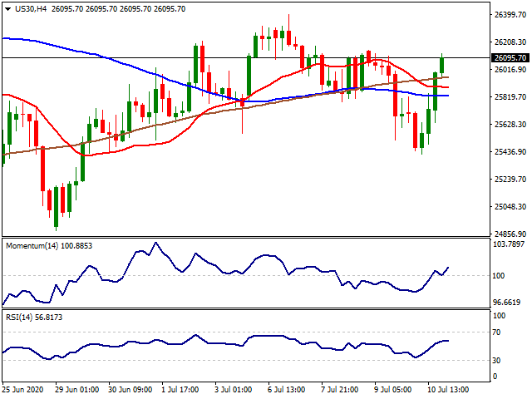This screenshot has width=532, height=399.
Task: Open the chart dropdown triangle beside US30,H4
Action: pyautogui.click(x=8, y=9)
